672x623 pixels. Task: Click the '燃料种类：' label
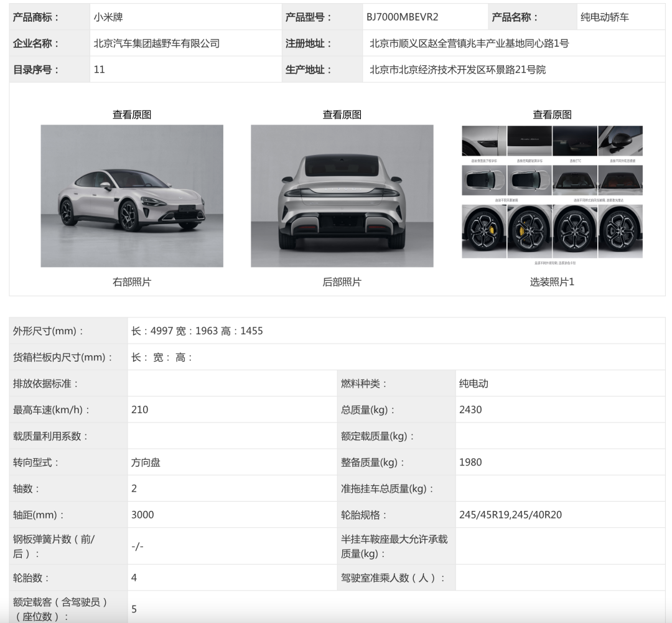[364, 383]
